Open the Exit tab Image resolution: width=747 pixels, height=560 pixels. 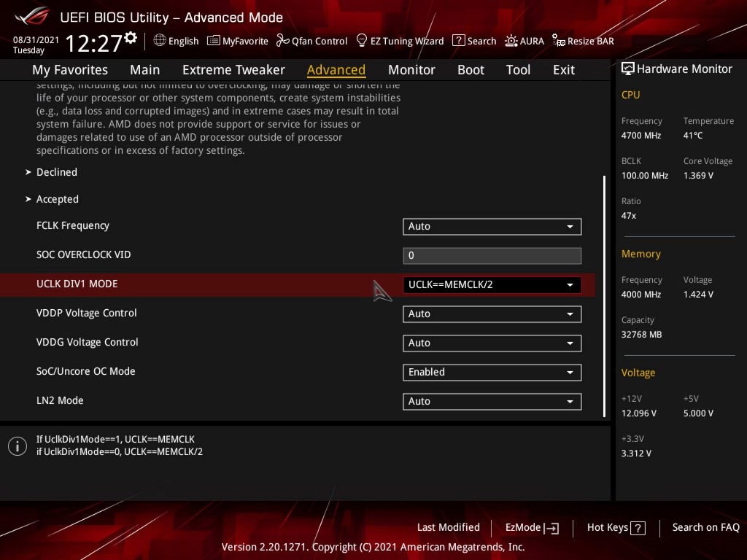pyautogui.click(x=564, y=70)
